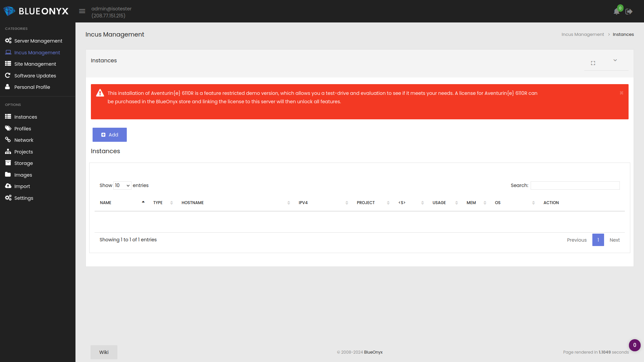Image resolution: width=644 pixels, height=362 pixels.
Task: Focus the table Search field
Action: (x=575, y=185)
